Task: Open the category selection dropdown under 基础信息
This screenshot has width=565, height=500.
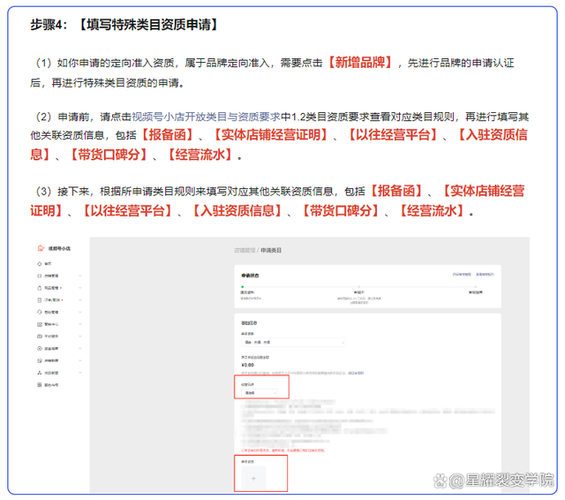Action: coord(293,342)
